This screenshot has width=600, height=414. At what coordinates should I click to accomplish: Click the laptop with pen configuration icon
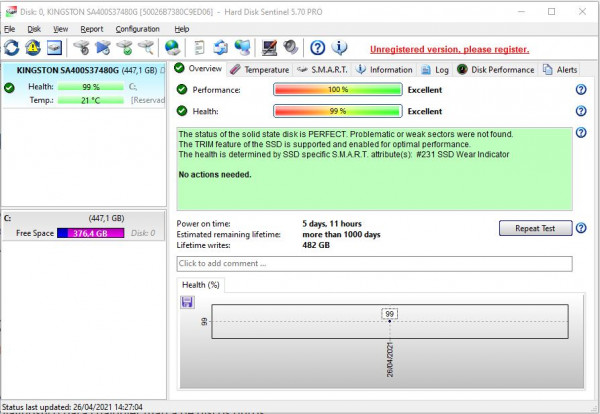click(269, 47)
